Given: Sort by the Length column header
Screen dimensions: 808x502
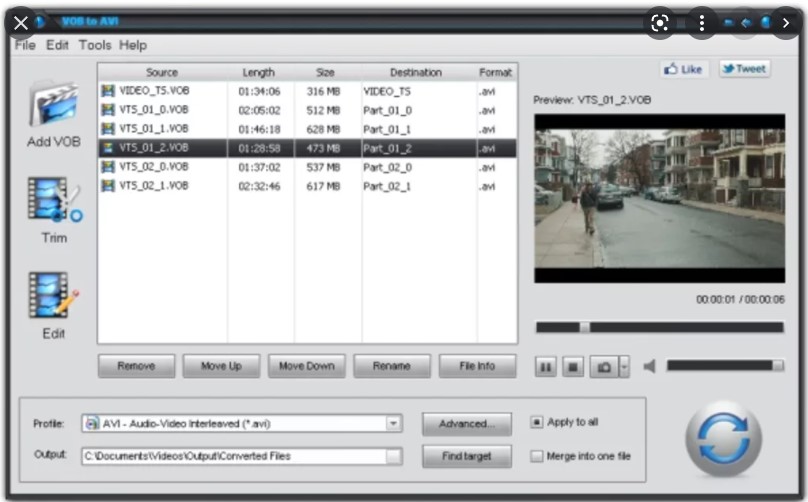Looking at the screenshot, I should [x=259, y=73].
